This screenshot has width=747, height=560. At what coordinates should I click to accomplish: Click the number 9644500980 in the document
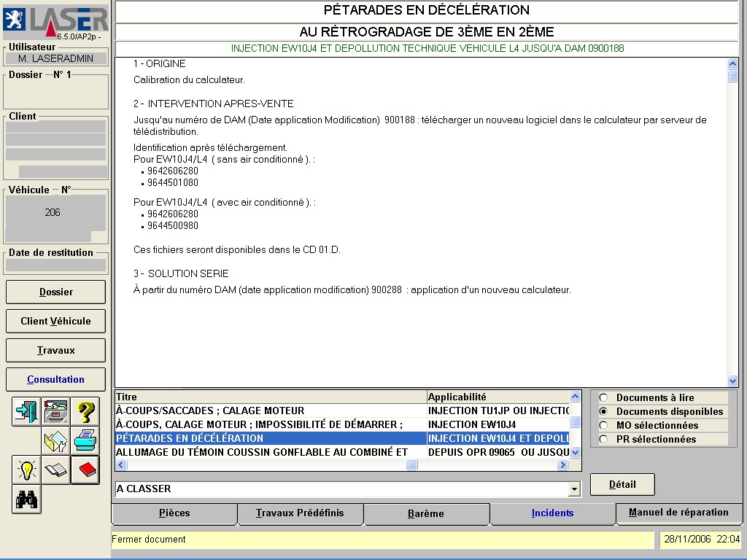pos(172,226)
